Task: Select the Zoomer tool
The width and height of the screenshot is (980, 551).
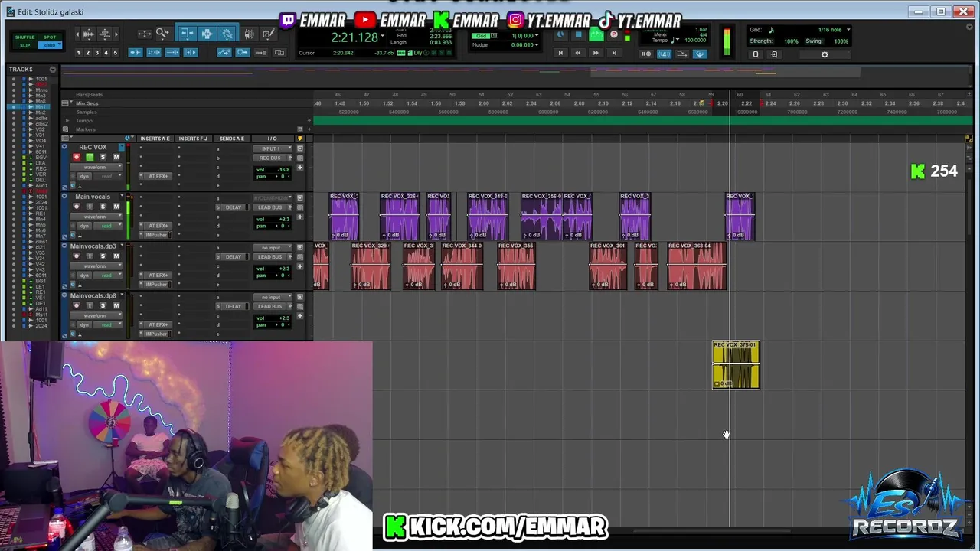Action: point(162,34)
